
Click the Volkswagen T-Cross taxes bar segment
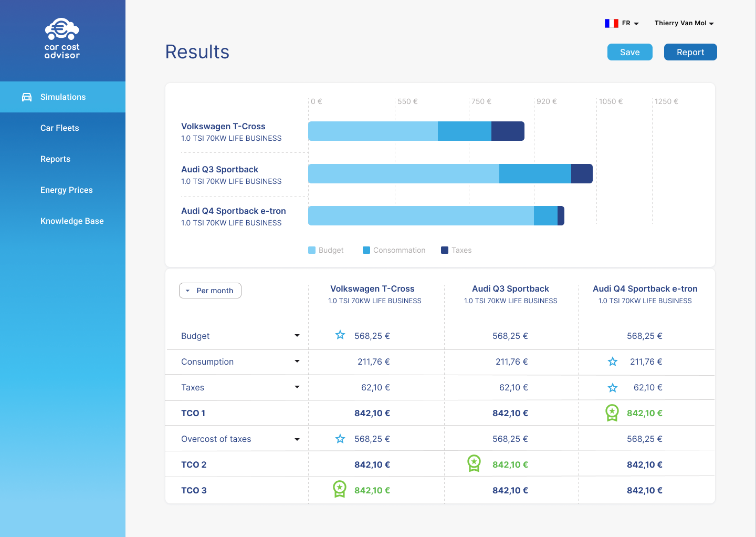(508, 131)
